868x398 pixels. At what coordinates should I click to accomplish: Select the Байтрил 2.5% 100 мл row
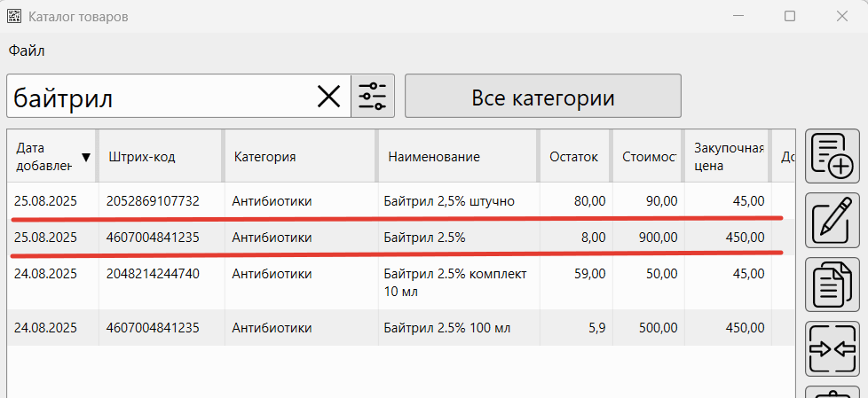pyautogui.click(x=447, y=328)
